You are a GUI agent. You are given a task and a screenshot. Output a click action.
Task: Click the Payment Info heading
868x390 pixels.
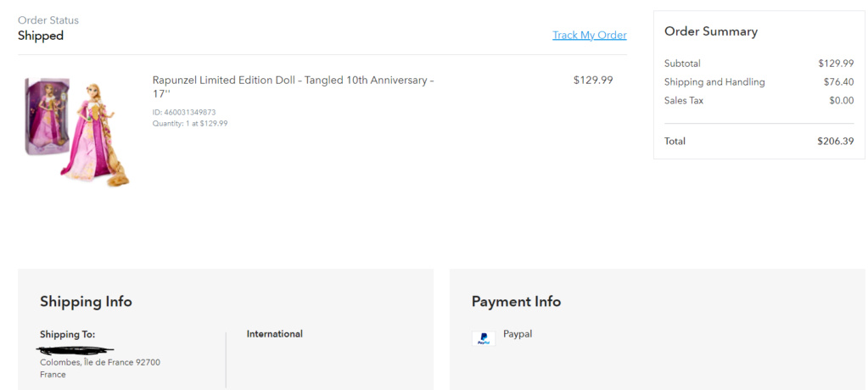(516, 302)
